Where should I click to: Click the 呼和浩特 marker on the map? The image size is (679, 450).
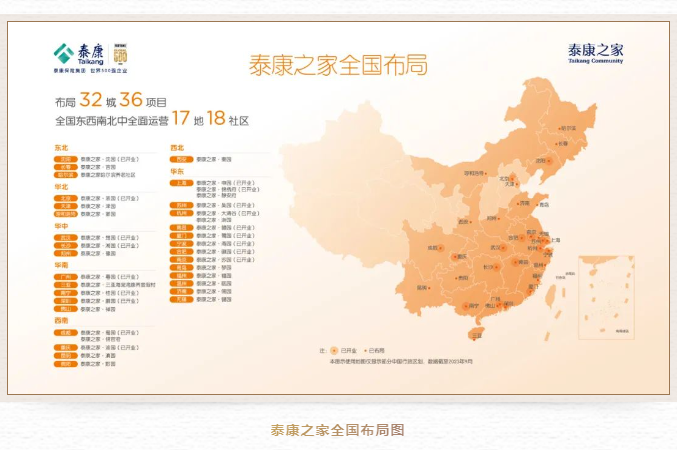point(486,173)
